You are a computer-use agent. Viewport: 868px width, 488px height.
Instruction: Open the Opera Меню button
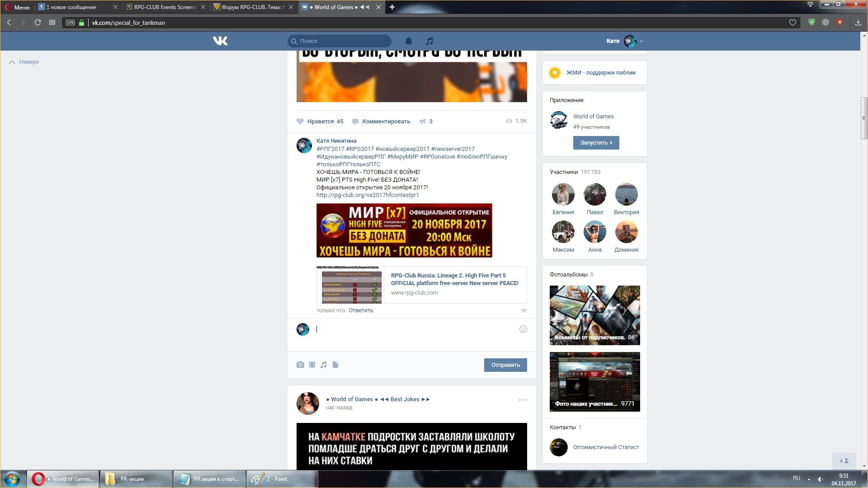pos(17,7)
